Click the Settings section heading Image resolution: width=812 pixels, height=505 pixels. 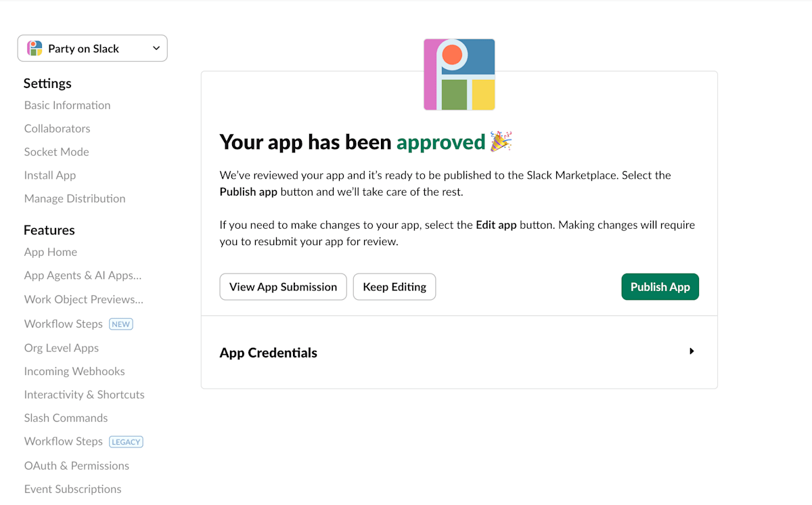47,83
